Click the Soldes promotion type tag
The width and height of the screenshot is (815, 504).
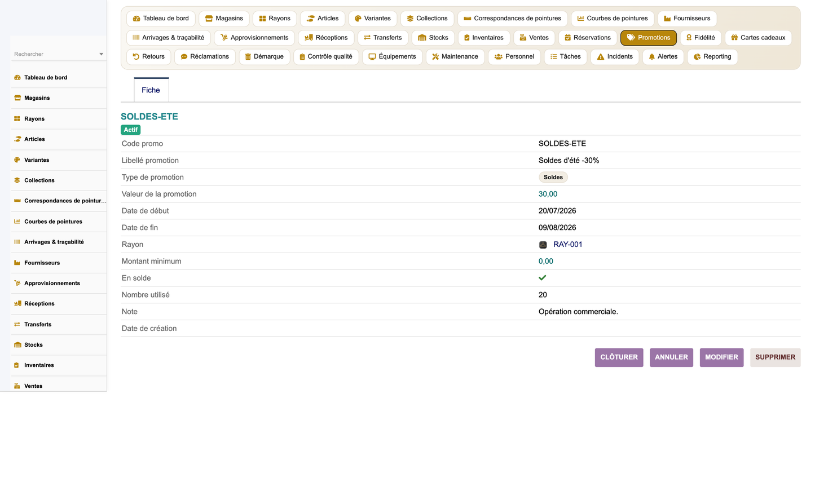pyautogui.click(x=553, y=177)
